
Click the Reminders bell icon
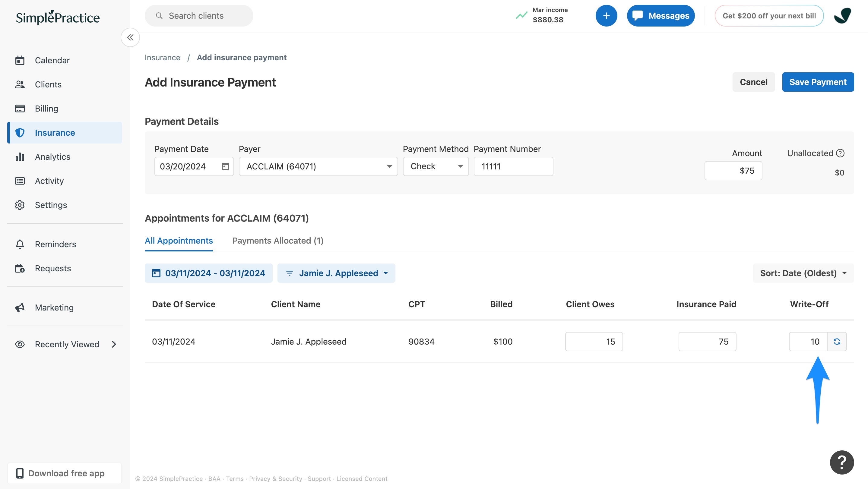20,244
